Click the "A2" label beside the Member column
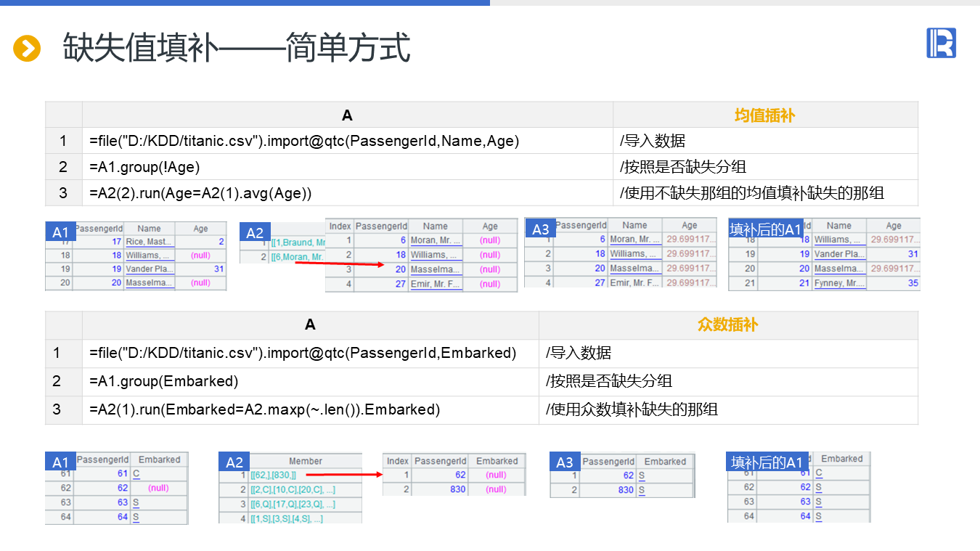The image size is (980, 551). pos(234,462)
